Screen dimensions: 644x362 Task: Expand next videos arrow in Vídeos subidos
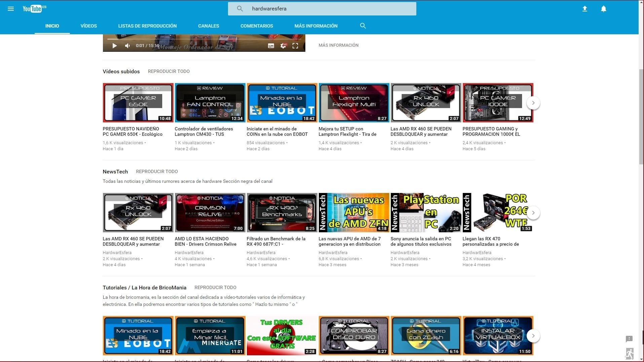pos(533,103)
